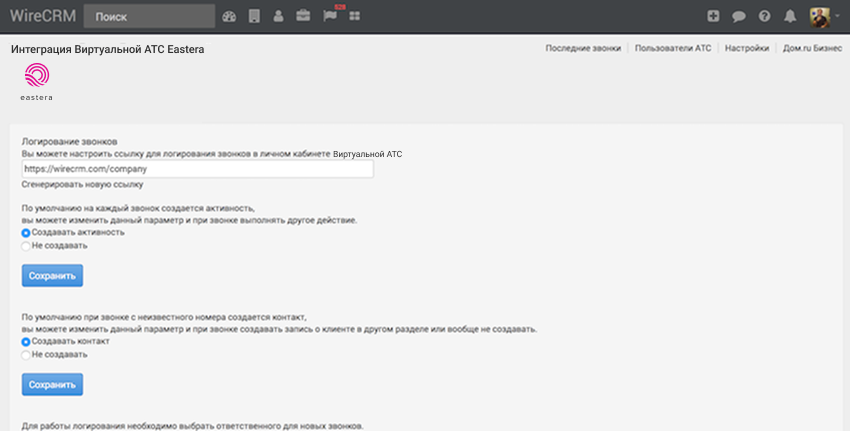Click 'Сгенерировать новую ссылку' link
This screenshot has width=850, height=431.
[83, 185]
